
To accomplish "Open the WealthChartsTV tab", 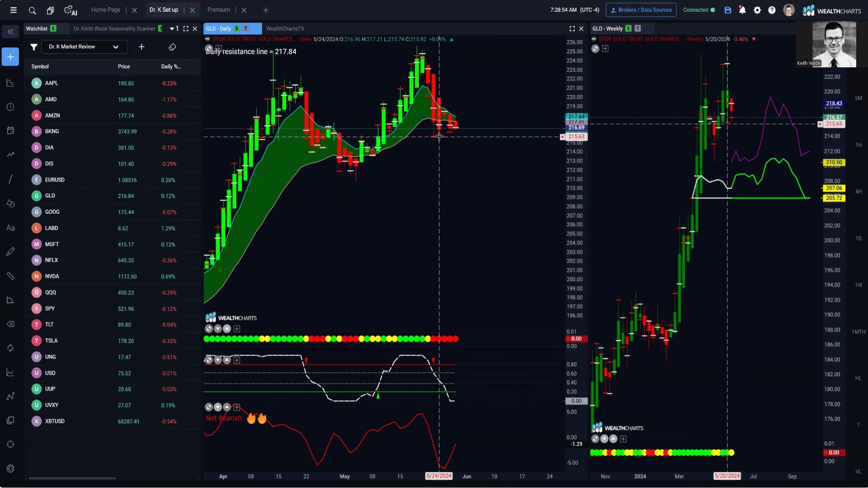I will (285, 28).
